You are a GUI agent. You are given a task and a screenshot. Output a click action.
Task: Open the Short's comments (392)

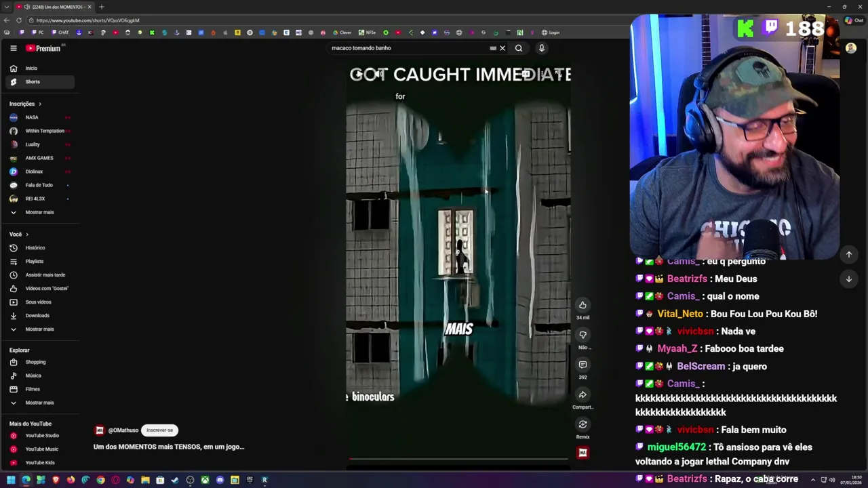583,365
